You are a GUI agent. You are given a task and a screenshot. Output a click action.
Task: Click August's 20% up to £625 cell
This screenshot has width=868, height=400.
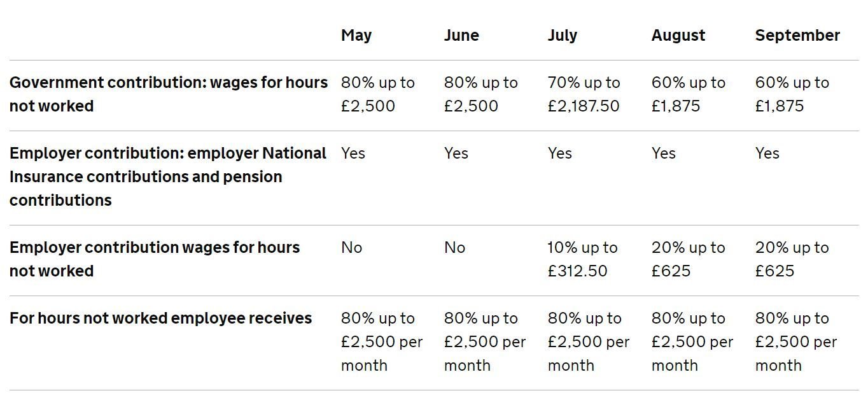688,259
